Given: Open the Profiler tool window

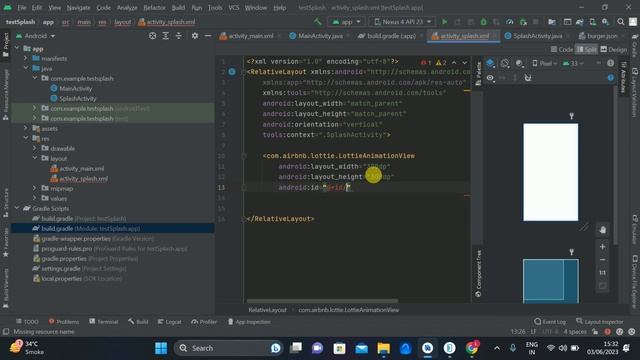Looking at the screenshot, I should [x=204, y=322].
